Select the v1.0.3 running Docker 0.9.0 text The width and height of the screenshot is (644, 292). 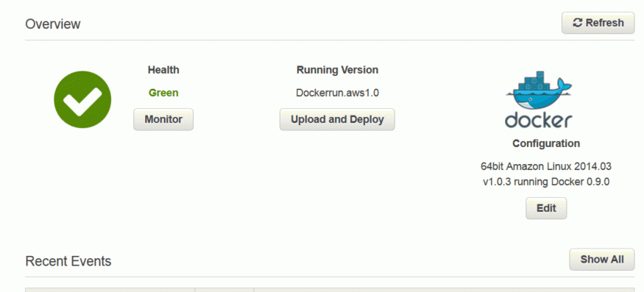pyautogui.click(x=546, y=182)
